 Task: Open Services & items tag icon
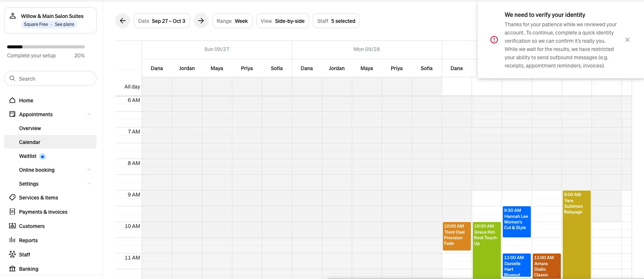pos(12,198)
